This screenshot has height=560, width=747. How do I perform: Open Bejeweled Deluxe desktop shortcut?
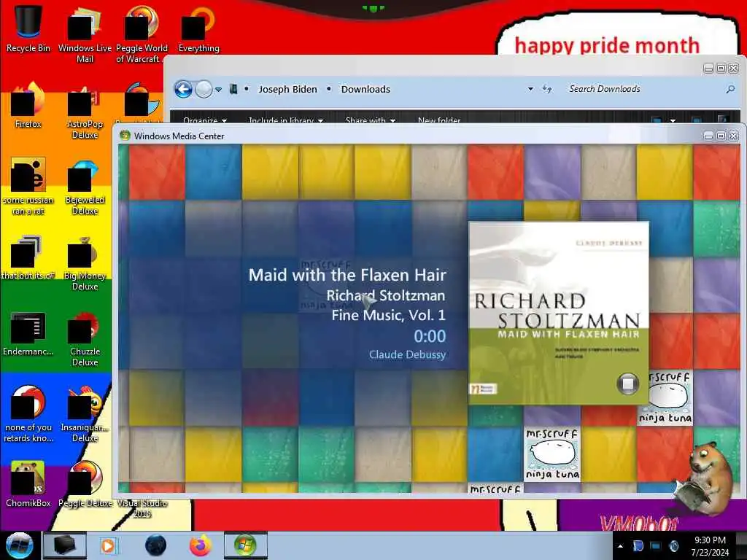(85, 187)
